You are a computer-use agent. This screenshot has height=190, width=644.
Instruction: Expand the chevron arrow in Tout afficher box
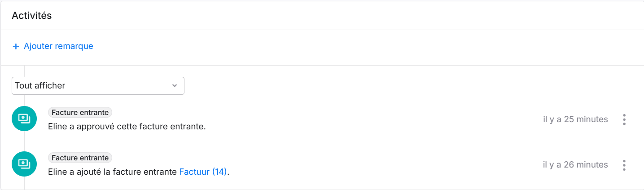[175, 86]
